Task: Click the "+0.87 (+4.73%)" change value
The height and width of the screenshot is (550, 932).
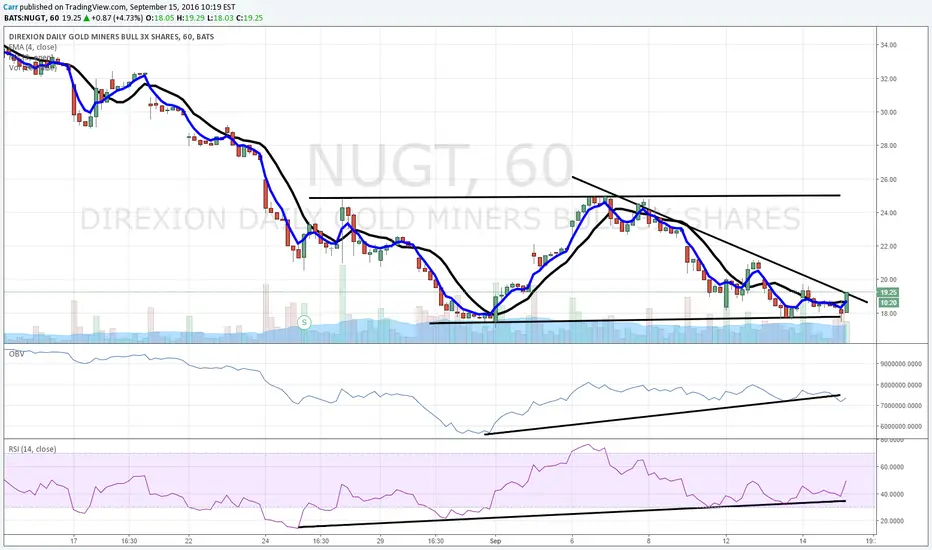Action: pos(117,18)
